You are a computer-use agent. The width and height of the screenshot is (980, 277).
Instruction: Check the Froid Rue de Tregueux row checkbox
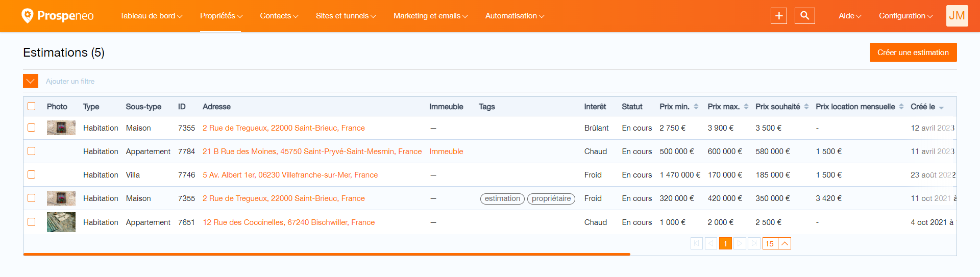pyautogui.click(x=32, y=198)
